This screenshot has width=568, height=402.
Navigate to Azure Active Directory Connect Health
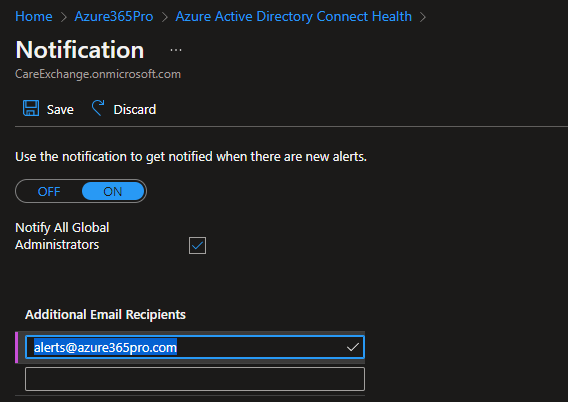coord(293,16)
